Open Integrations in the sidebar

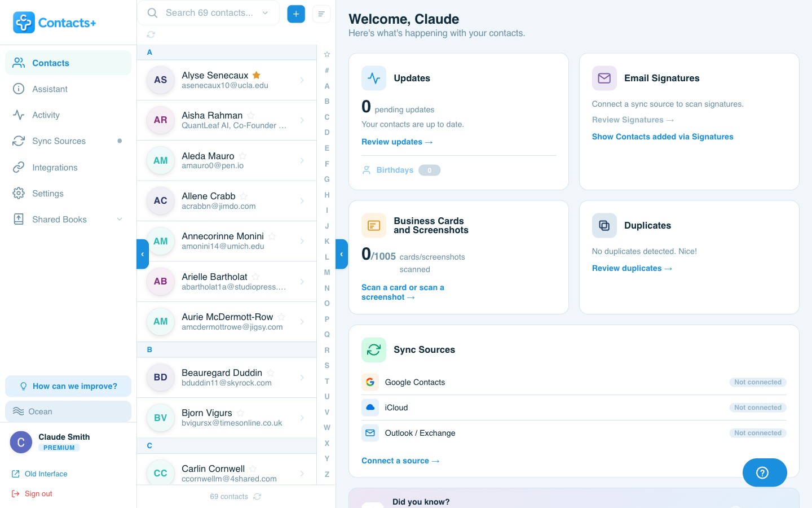tap(68, 168)
